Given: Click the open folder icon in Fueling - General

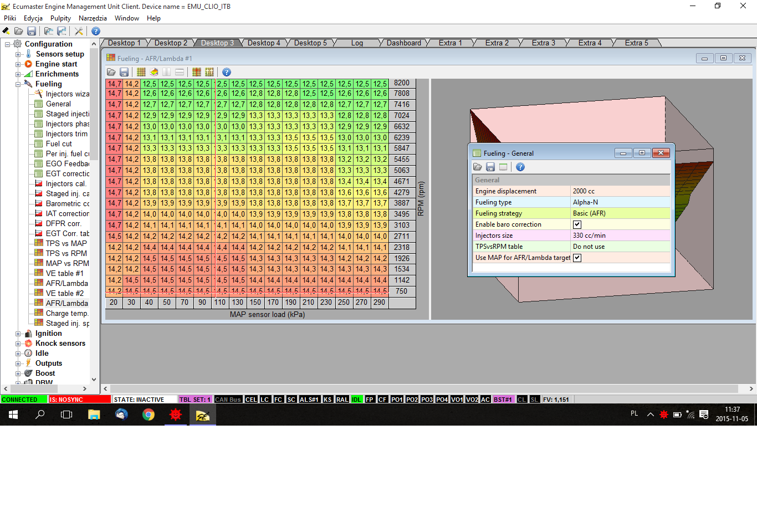Looking at the screenshot, I should (477, 167).
